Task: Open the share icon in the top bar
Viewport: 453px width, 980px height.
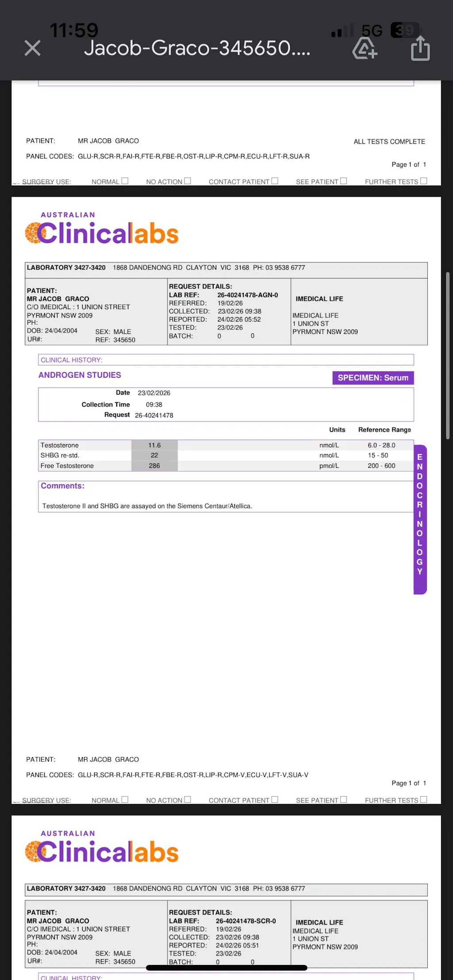Action: coord(420,48)
